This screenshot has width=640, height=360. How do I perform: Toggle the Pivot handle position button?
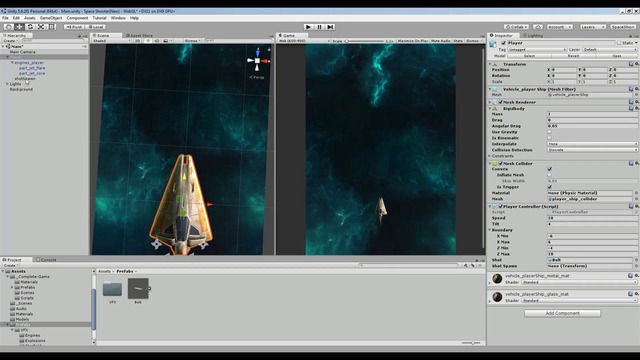tap(74, 27)
